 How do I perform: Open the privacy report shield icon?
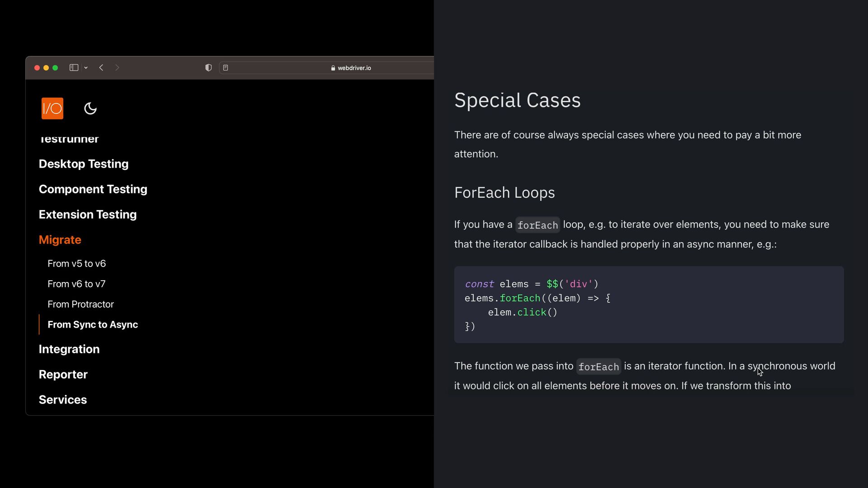click(208, 68)
